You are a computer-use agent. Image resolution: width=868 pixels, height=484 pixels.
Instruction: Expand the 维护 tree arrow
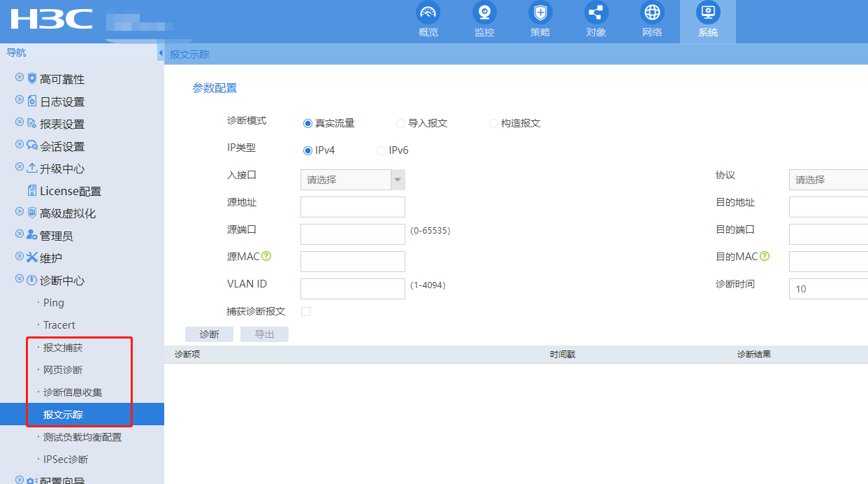coord(20,257)
